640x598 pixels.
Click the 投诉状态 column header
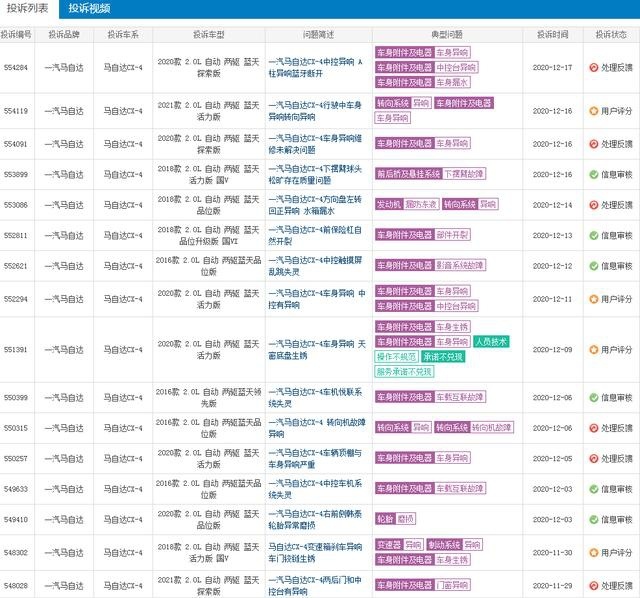tap(611, 35)
